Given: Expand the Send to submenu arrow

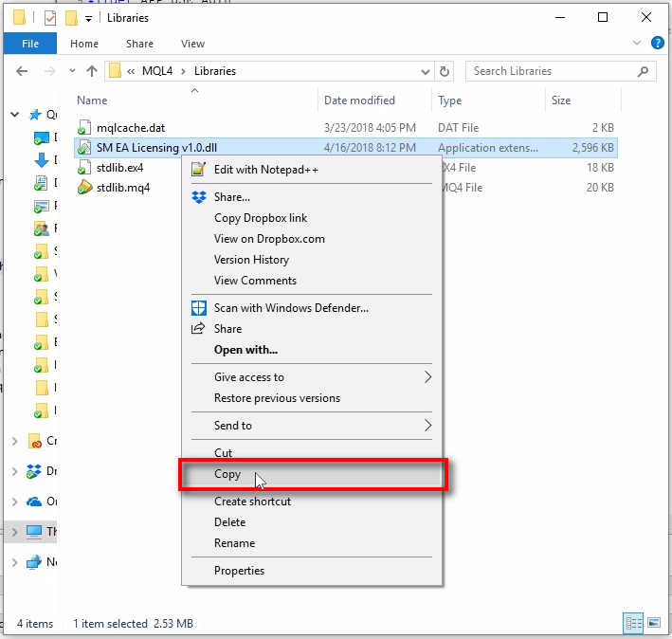Looking at the screenshot, I should click(x=427, y=426).
